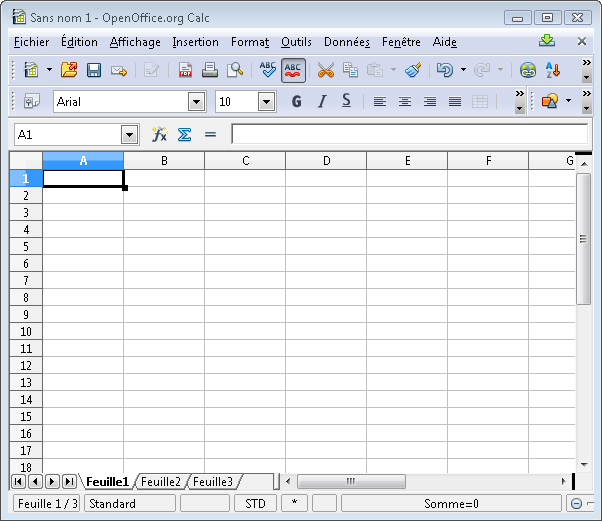Click the Sum sigma icon

184,134
